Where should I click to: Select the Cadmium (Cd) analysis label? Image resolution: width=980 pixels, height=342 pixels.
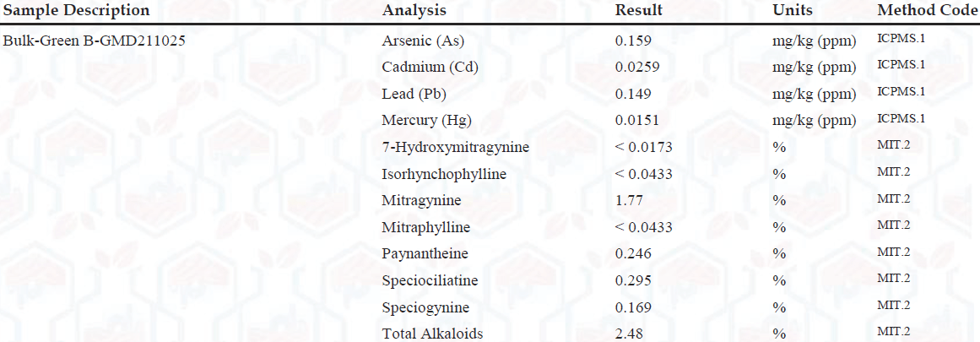[x=430, y=67]
